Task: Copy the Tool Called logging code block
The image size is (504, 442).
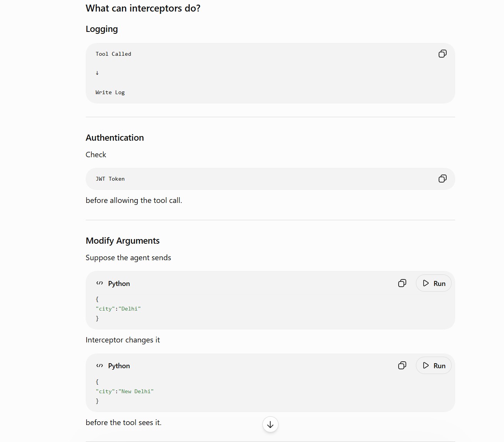Action: click(442, 54)
